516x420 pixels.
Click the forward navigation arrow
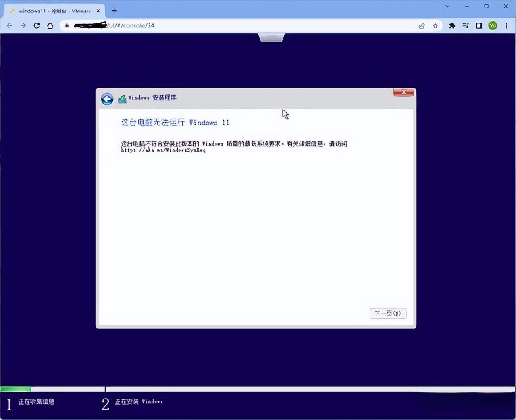tap(23, 25)
